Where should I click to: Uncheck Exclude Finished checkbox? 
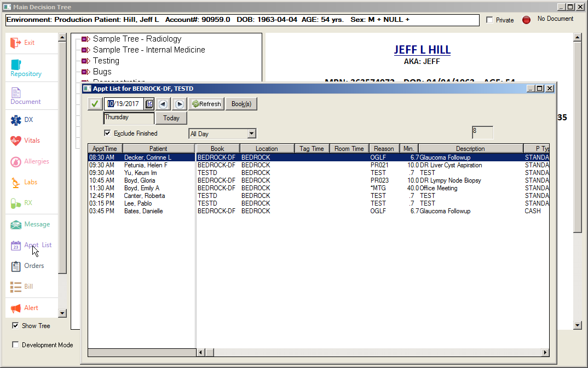pos(107,133)
